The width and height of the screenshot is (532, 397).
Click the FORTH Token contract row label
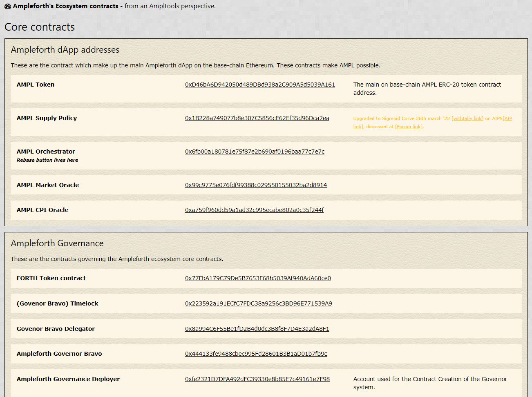[51, 278]
